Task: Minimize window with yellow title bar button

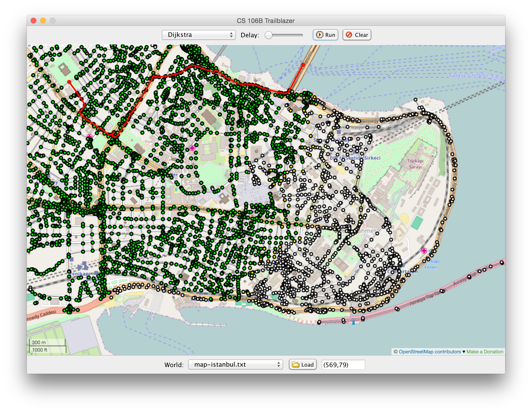Action: [43, 21]
